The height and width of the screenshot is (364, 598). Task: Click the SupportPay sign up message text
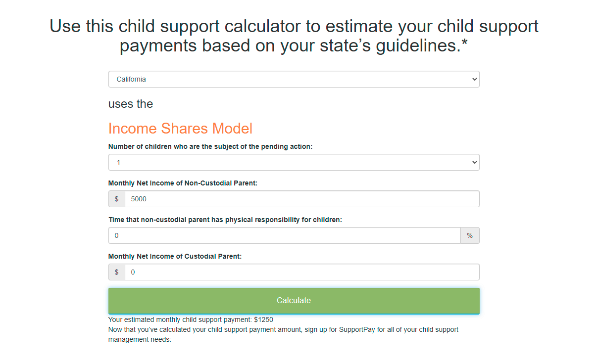point(283,334)
